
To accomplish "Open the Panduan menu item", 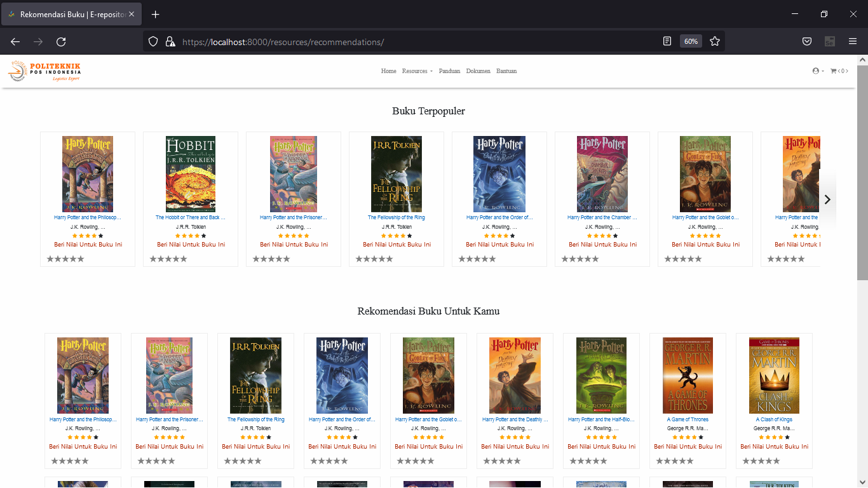I will (x=449, y=71).
